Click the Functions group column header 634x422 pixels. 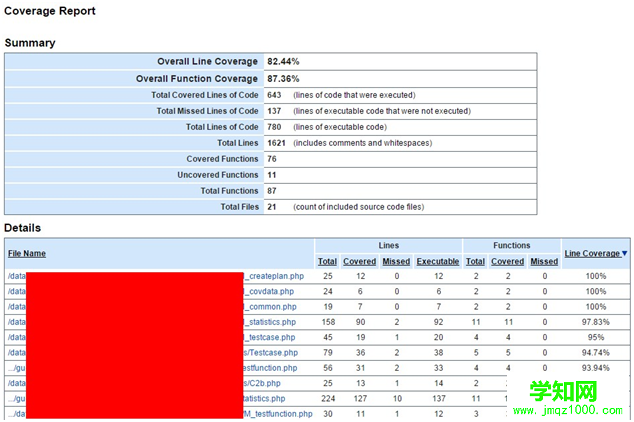[x=511, y=245]
